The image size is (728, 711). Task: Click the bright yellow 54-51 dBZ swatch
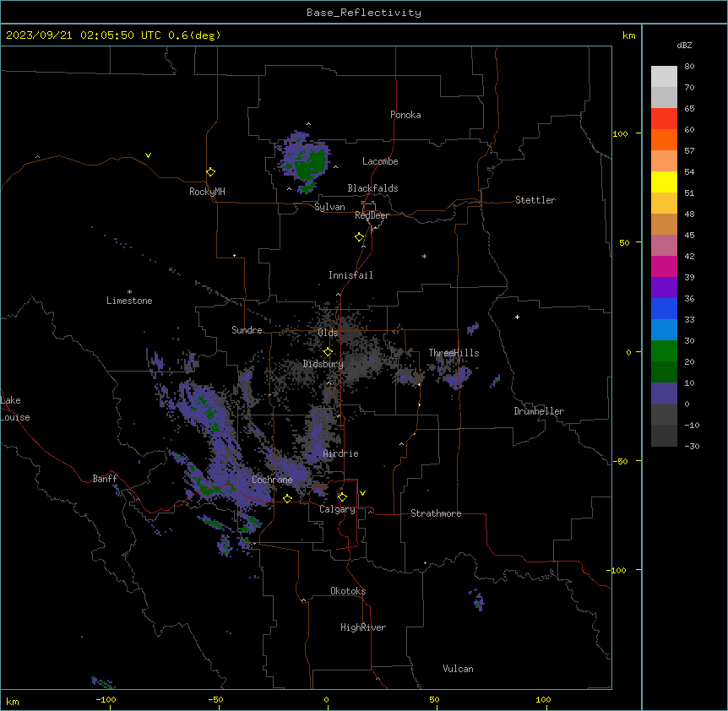click(x=664, y=182)
